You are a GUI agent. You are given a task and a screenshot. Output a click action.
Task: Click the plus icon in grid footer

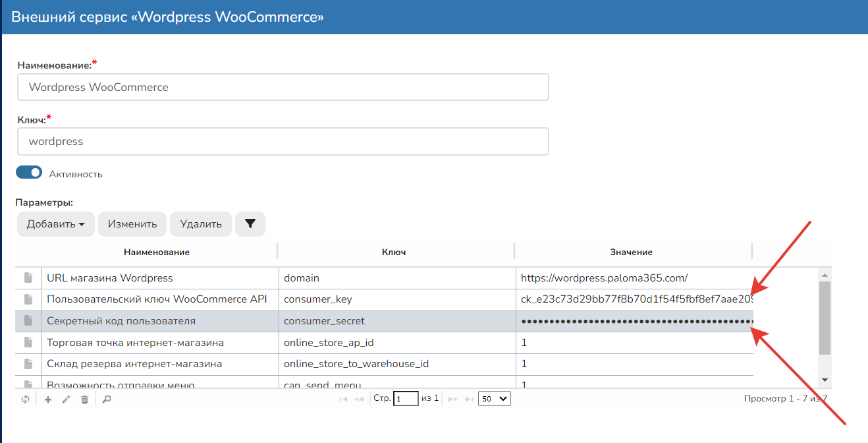point(48,399)
